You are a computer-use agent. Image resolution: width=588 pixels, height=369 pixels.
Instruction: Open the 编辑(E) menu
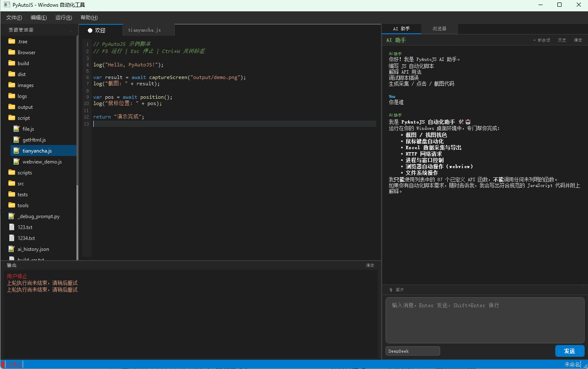(39, 18)
